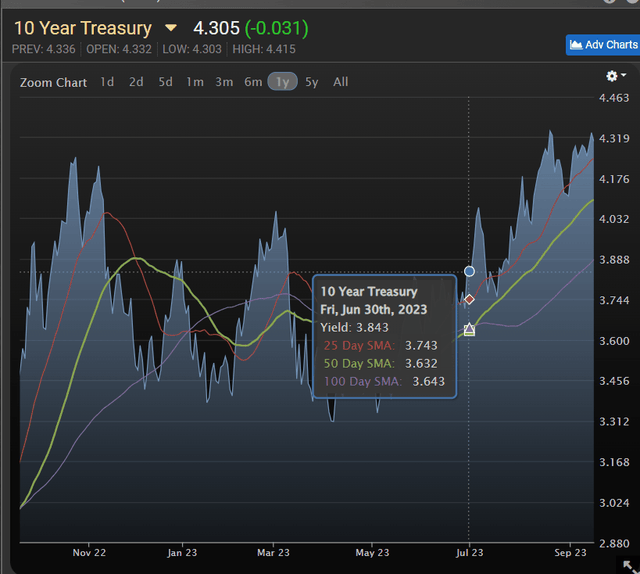Show All time range data

click(341, 82)
